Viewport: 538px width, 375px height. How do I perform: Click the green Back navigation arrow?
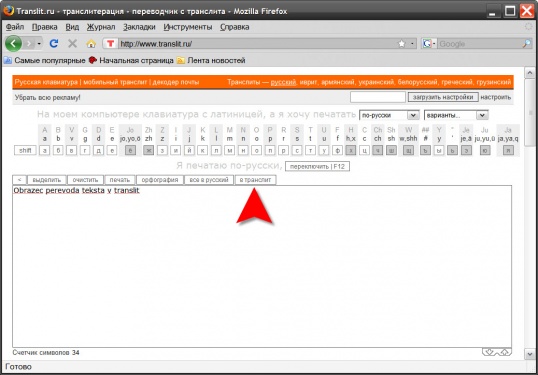(x=13, y=44)
